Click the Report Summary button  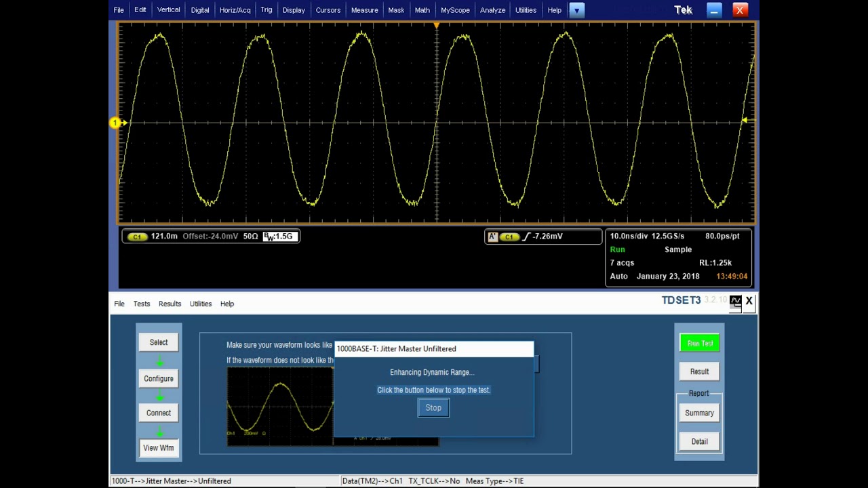(x=700, y=413)
